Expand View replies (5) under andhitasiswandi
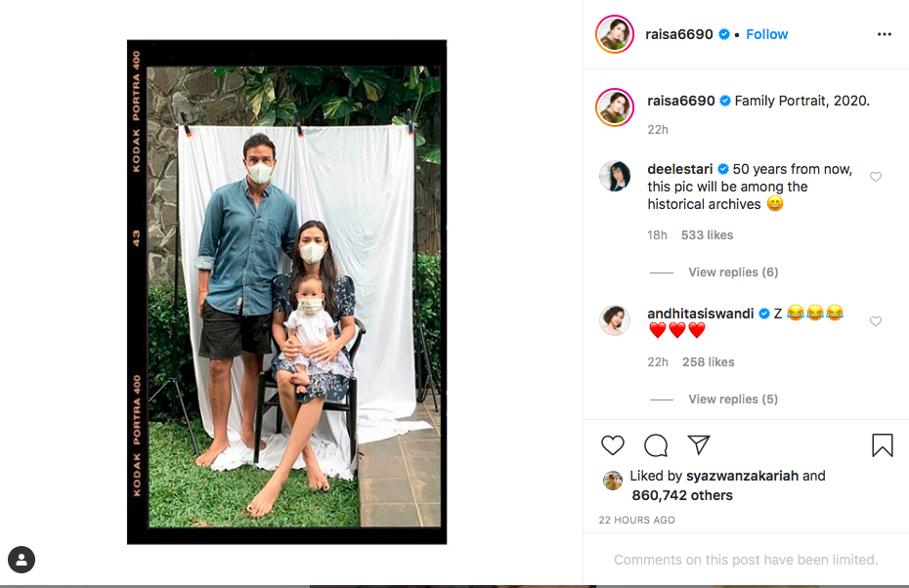 click(733, 399)
